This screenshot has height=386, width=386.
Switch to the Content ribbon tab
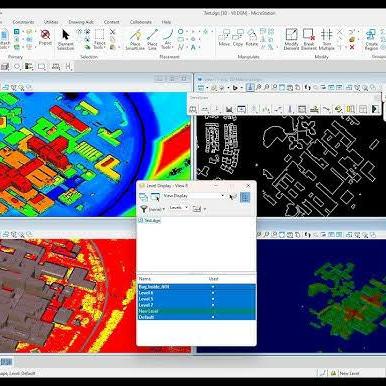click(111, 22)
